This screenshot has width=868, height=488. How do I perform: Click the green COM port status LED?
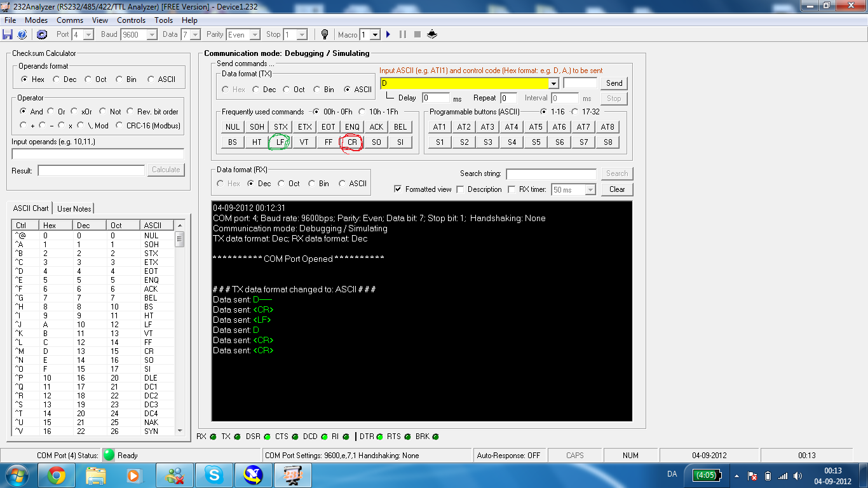[x=109, y=455]
